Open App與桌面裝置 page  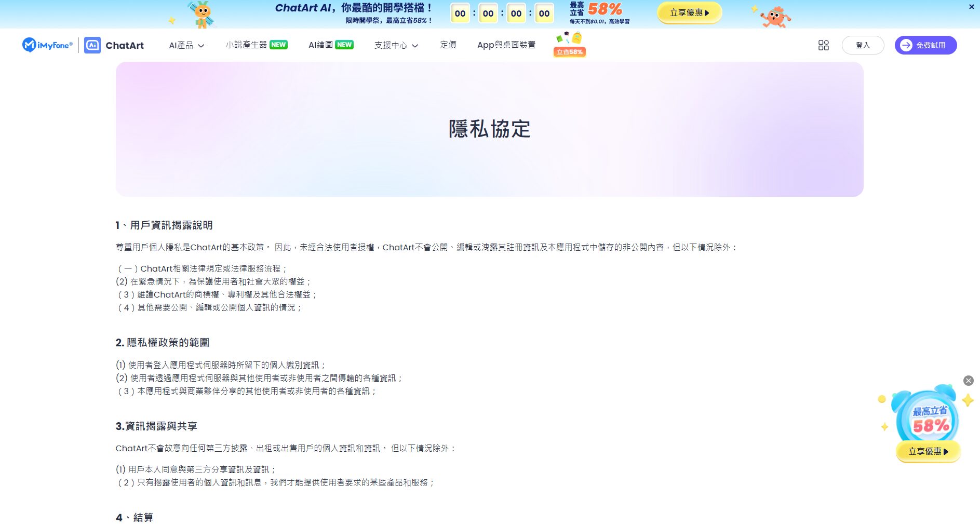pos(506,45)
